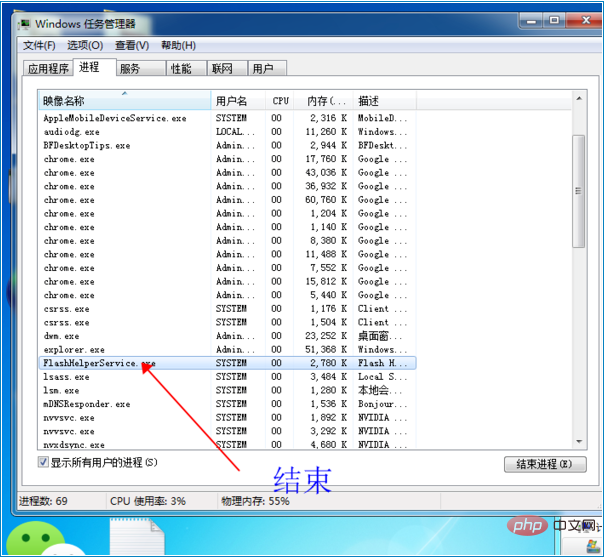Select AppleMobileDeviceService.exe process row
Viewport: 606px width, 558px height.
coord(227,118)
